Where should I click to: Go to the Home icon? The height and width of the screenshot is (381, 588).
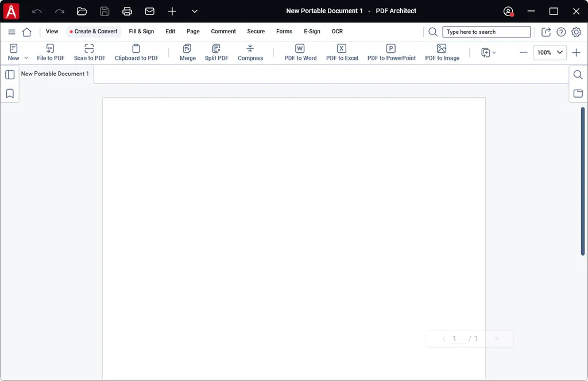[x=26, y=32]
